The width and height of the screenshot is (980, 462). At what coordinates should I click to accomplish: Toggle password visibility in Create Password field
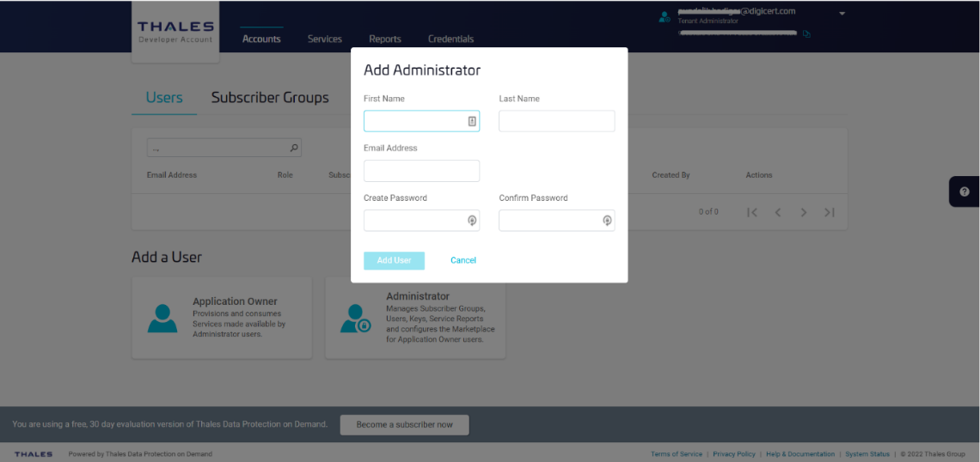(x=471, y=221)
